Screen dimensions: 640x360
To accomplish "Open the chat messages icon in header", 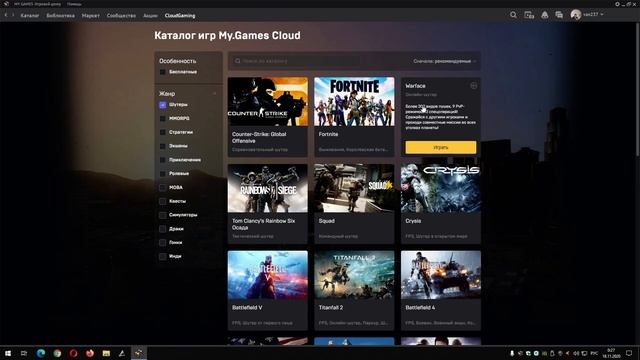I will coord(559,15).
